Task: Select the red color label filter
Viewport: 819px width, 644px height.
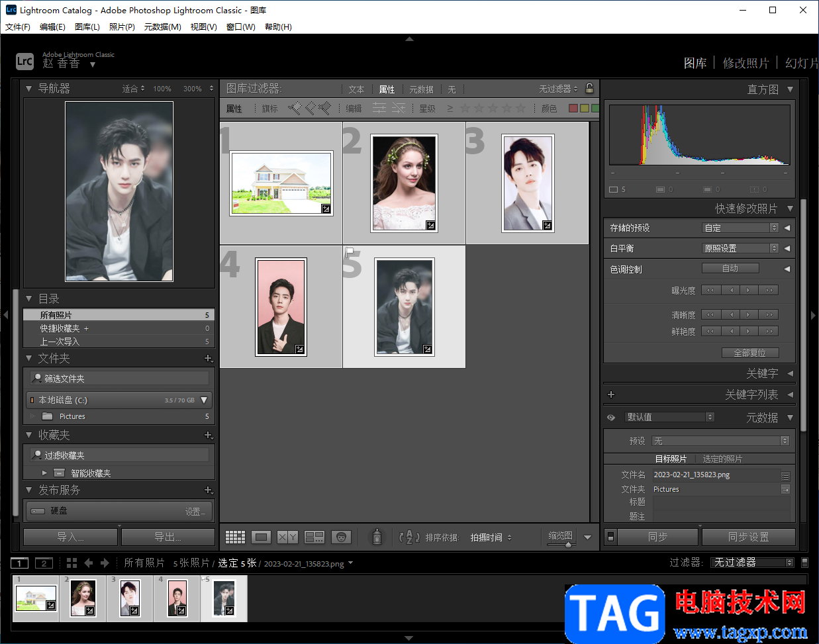Action: [573, 108]
